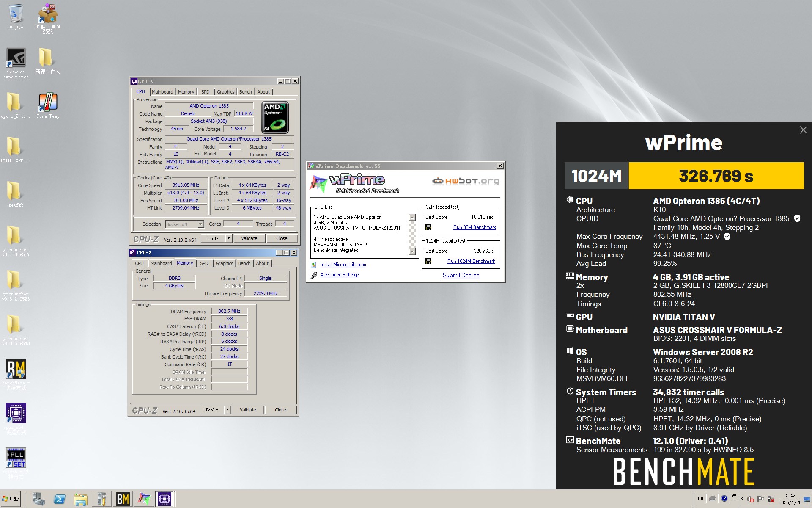Image resolution: width=812 pixels, height=508 pixels.
Task: Switch to wPrime in the taskbar
Action: coord(144,499)
